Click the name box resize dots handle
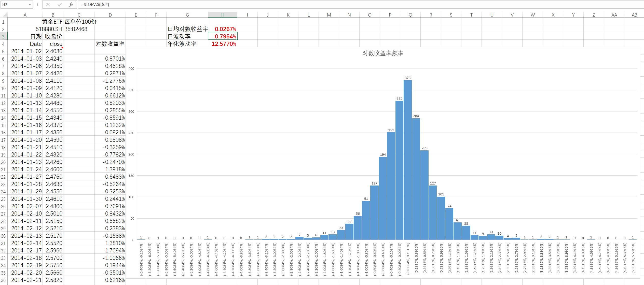The height and width of the screenshot is (285, 644). 37,5
